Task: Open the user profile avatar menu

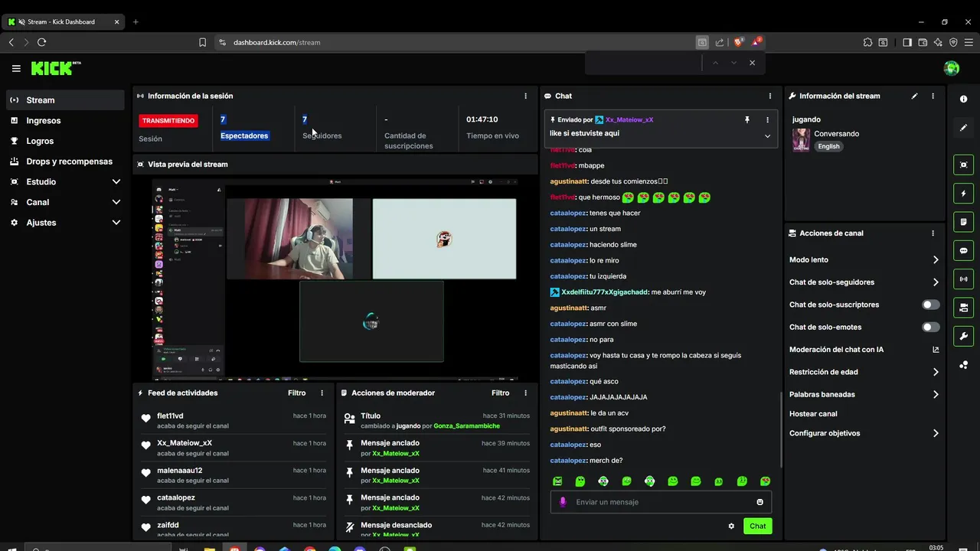Action: pos(952,69)
